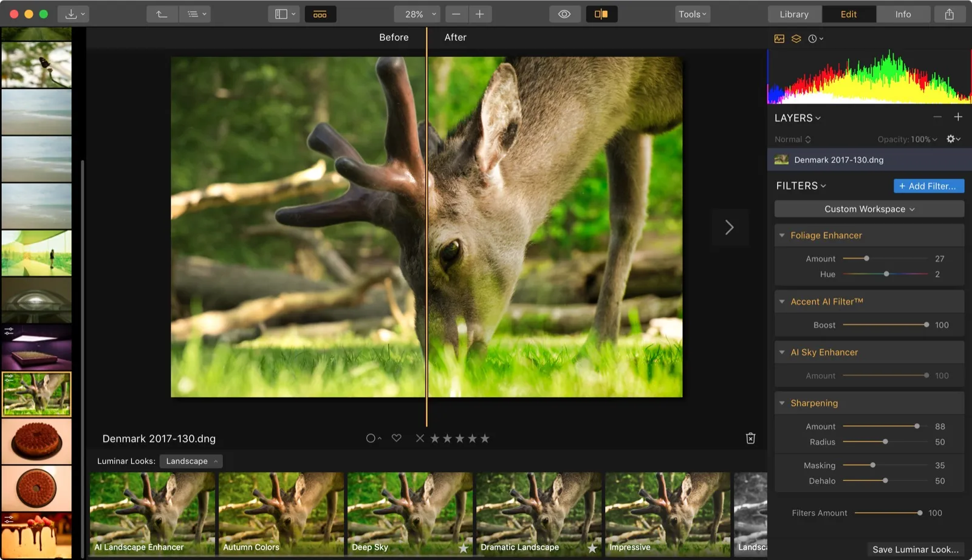
Task: Click the heart icon to favorite the photo
Action: [396, 438]
